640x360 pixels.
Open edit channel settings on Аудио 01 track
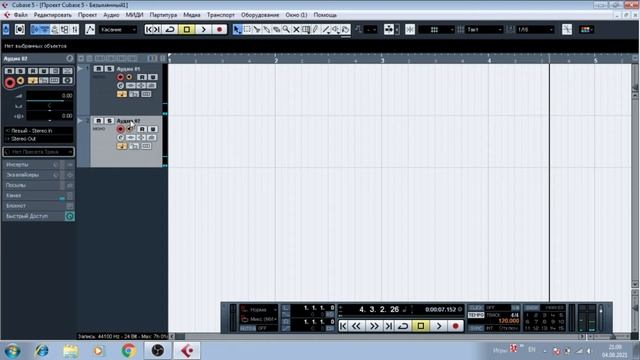click(x=120, y=85)
